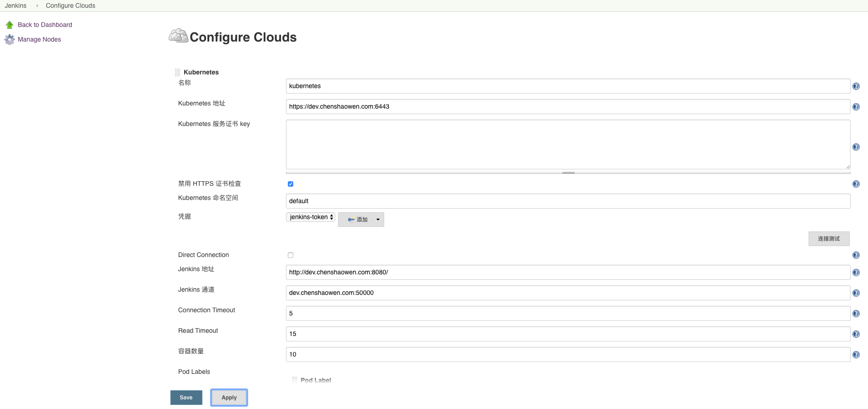Click the green Back to Dashboard arrow icon
868x409 pixels.
(x=10, y=25)
